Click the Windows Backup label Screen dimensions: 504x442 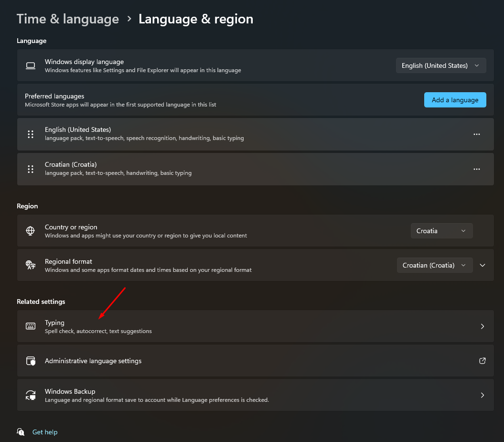[x=70, y=391]
